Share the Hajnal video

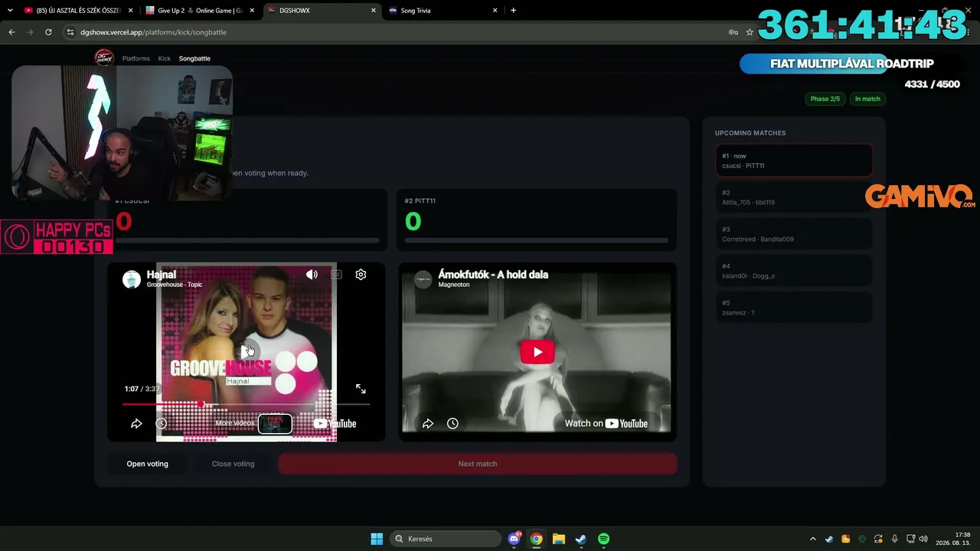(136, 423)
